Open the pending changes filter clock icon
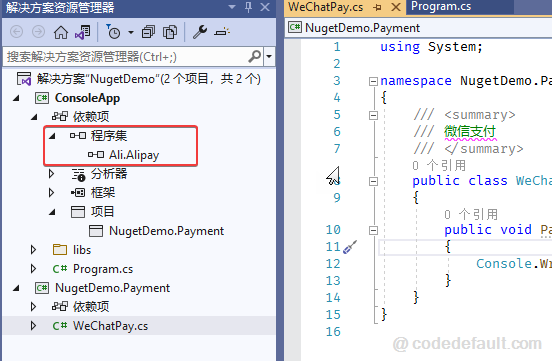 point(114,32)
